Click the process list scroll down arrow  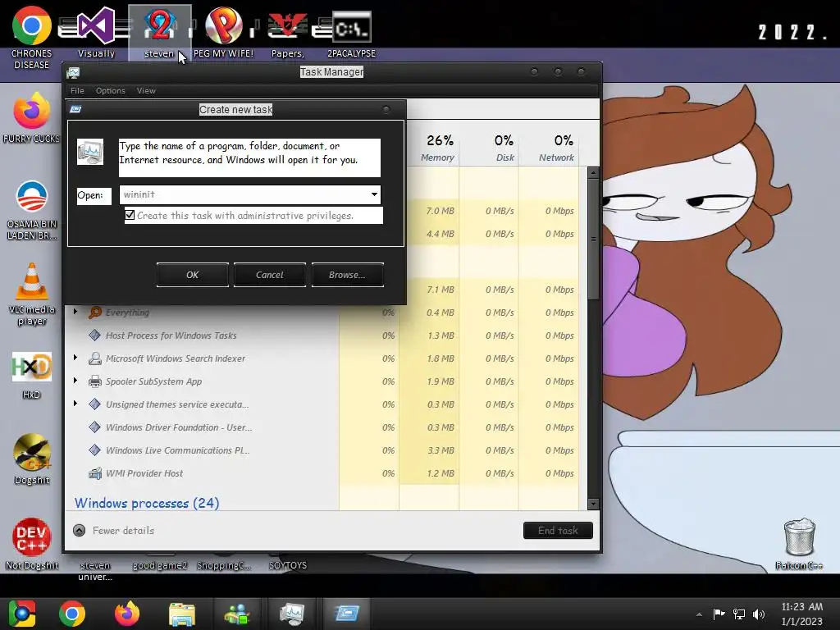(x=593, y=504)
